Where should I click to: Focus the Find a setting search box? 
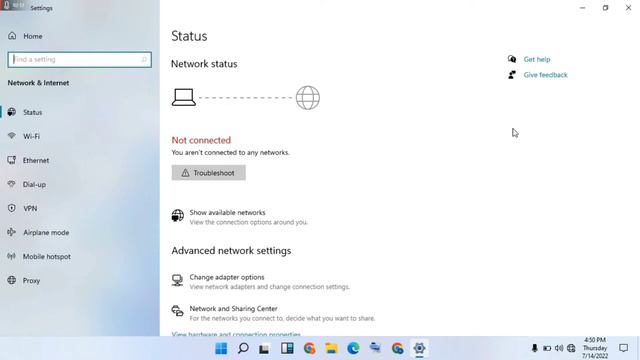(80, 60)
